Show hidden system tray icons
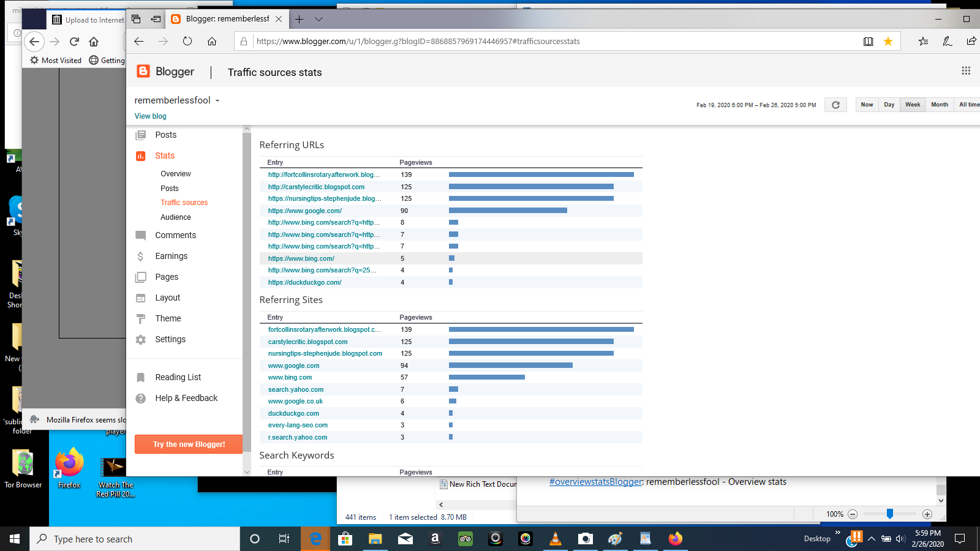Viewport: 980px width, 551px height. (871, 539)
